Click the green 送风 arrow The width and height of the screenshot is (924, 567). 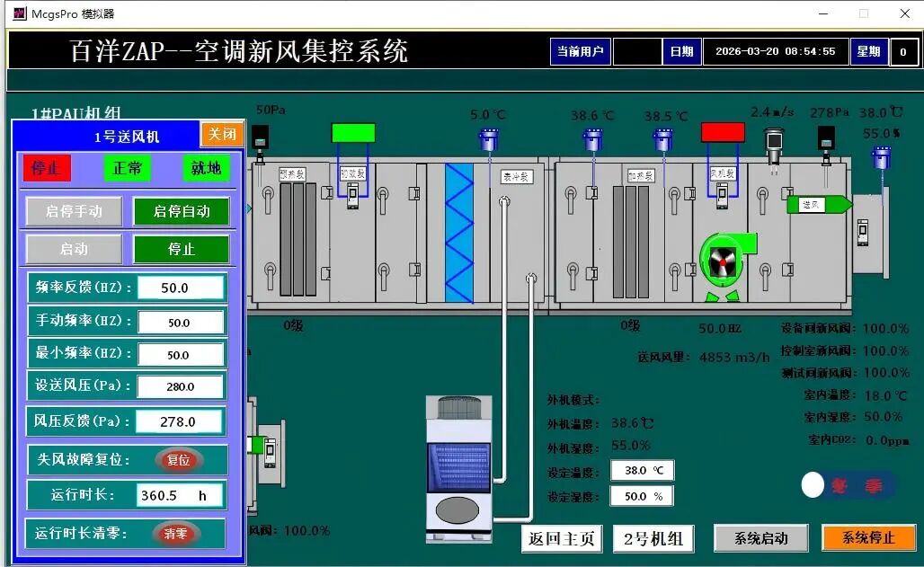coord(820,205)
